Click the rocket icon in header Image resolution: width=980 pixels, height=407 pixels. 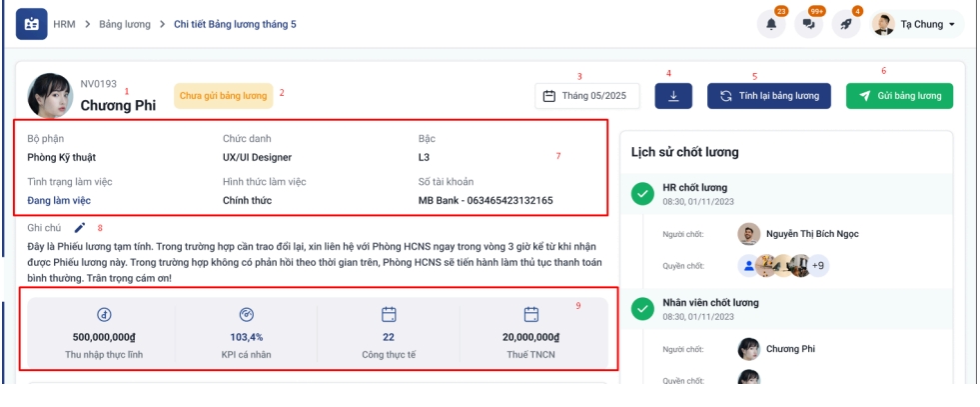[x=845, y=25]
